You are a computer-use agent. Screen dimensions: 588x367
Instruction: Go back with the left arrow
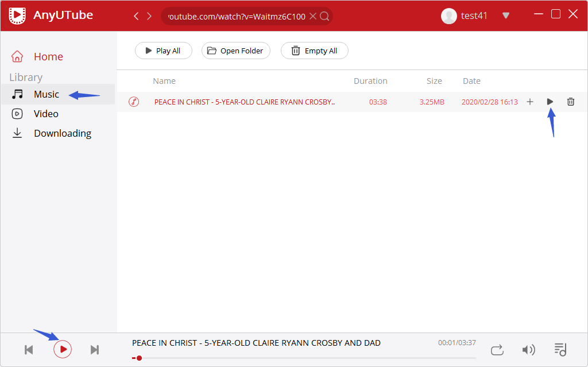coord(136,16)
